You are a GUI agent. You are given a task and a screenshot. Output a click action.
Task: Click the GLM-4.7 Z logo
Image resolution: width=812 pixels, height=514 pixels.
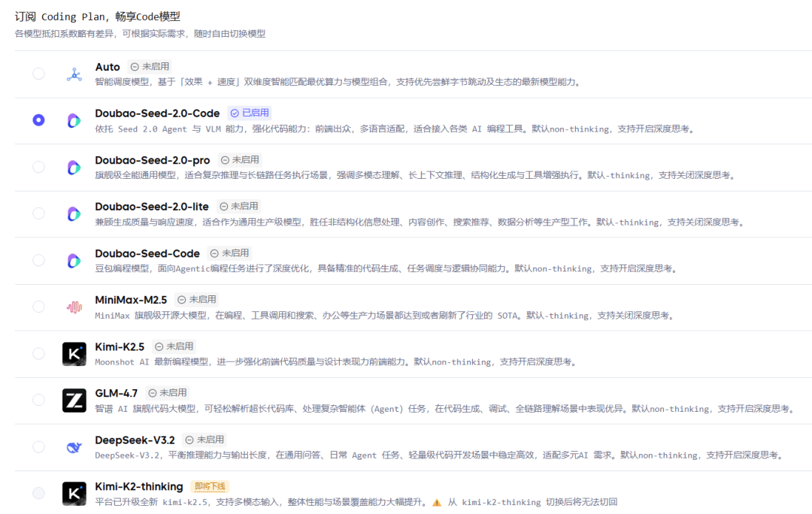point(74,401)
